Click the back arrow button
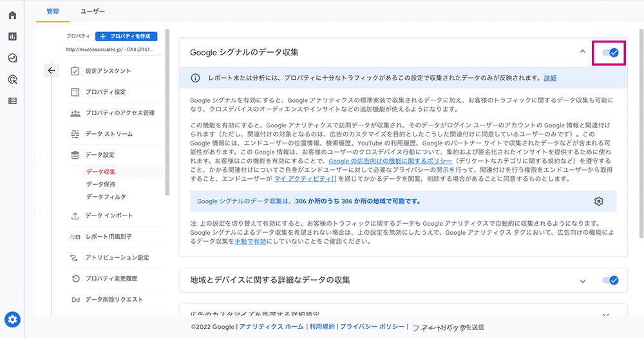Viewport: 644px width, 339px height. click(52, 71)
